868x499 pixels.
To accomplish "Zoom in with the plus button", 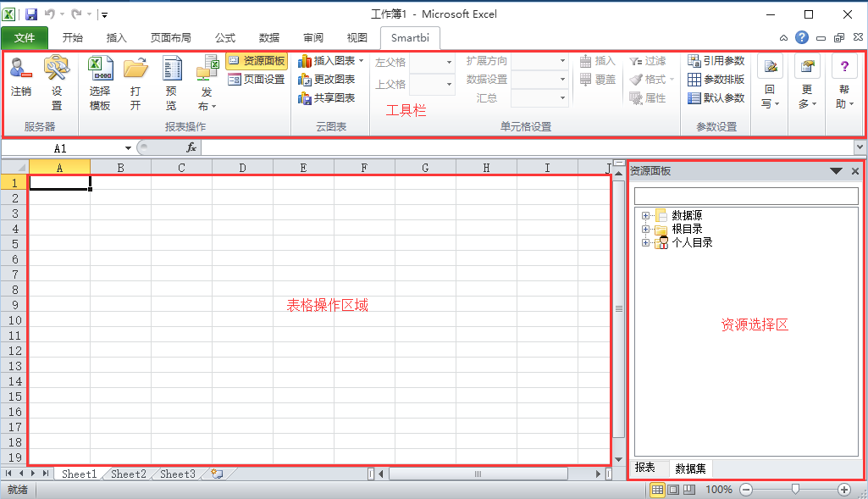I will (844, 490).
